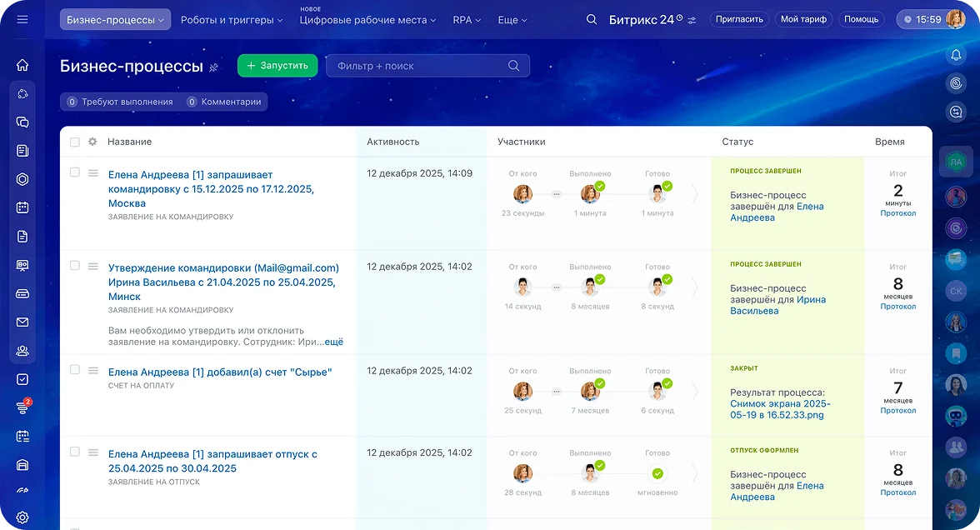Open the hexagon icon in left sidebar
The width and height of the screenshot is (980, 530).
click(x=22, y=179)
